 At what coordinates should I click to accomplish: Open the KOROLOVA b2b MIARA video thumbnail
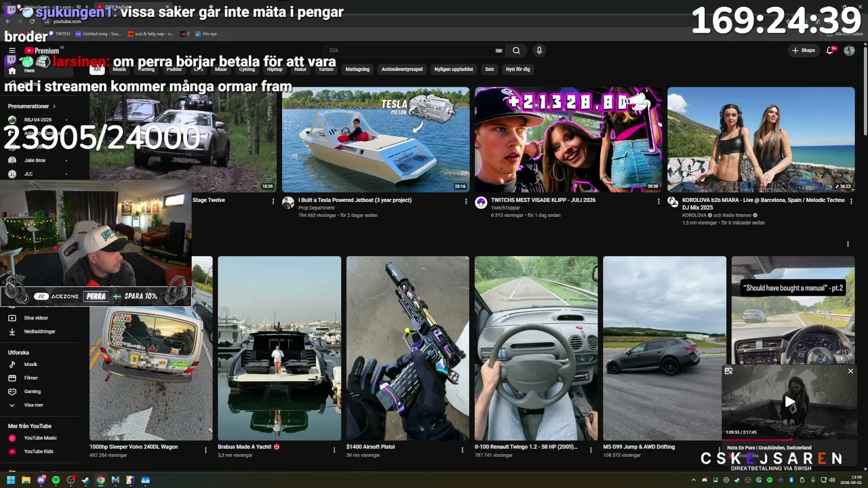761,140
